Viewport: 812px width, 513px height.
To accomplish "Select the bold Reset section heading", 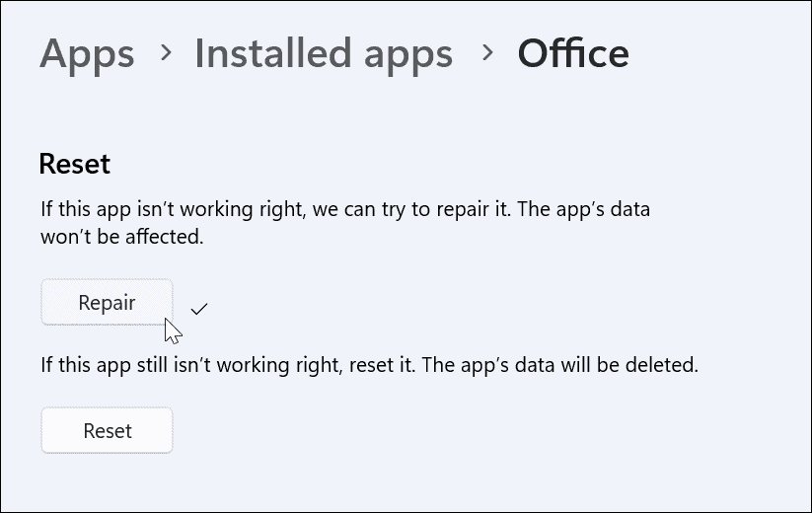I will pos(74,164).
